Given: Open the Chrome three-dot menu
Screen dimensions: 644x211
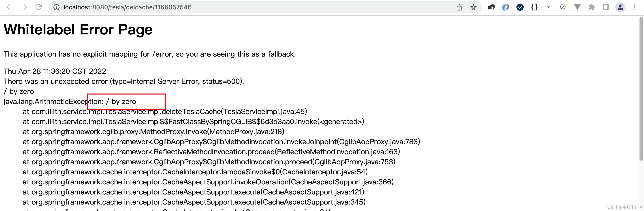Looking at the screenshot, I should (x=635, y=7).
